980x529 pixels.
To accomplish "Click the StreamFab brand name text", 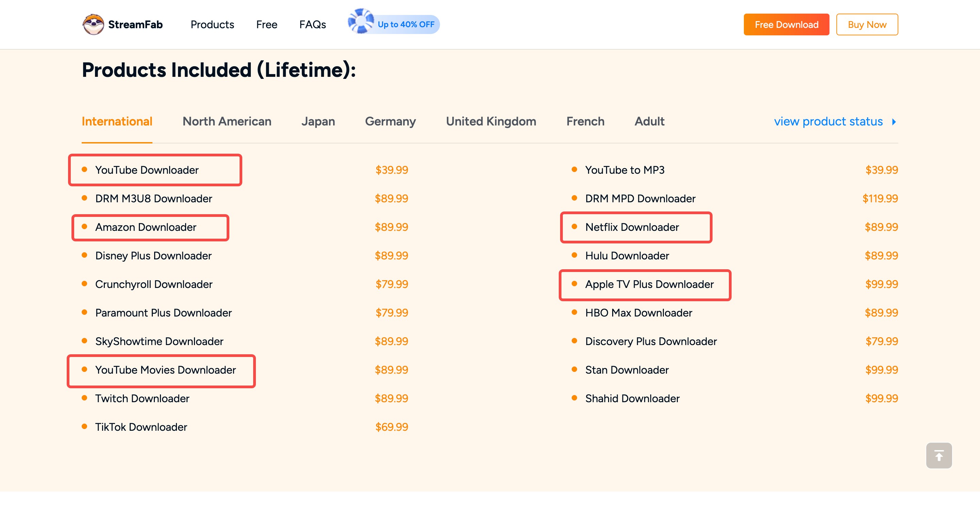I will pos(135,25).
